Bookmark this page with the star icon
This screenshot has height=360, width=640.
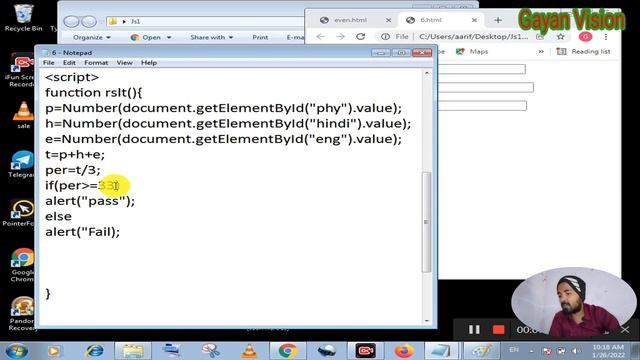pyautogui.click(x=561, y=37)
